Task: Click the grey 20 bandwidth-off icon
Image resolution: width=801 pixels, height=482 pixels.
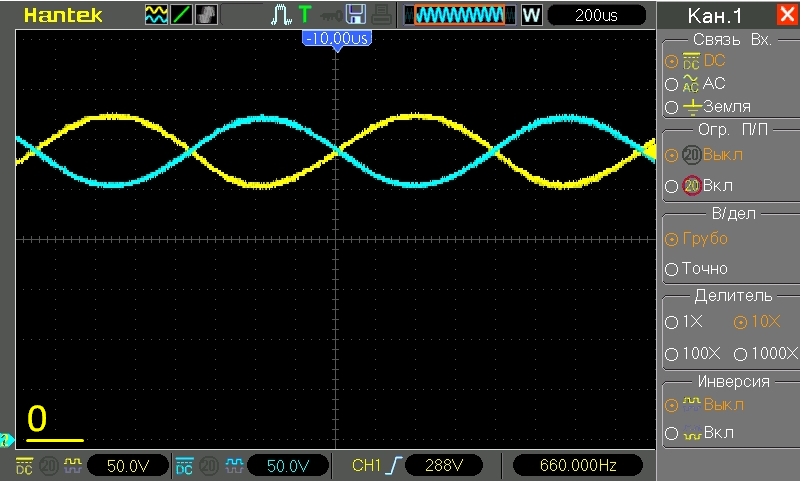Action: [692, 155]
